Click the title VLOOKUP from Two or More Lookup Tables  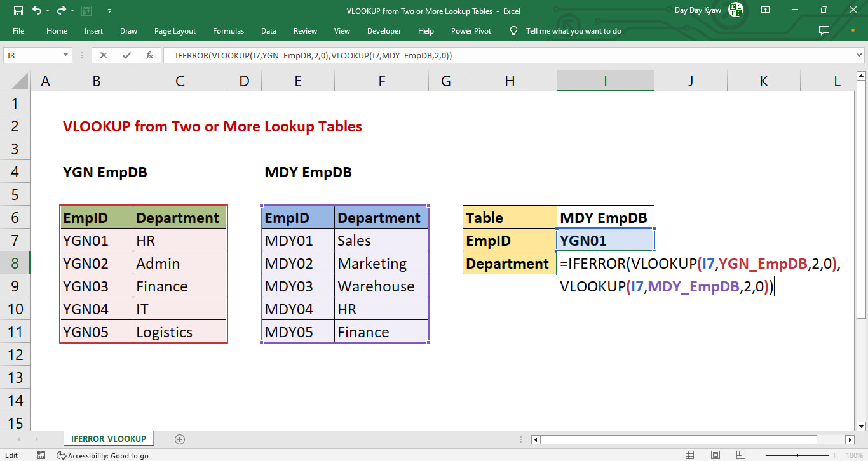click(212, 126)
